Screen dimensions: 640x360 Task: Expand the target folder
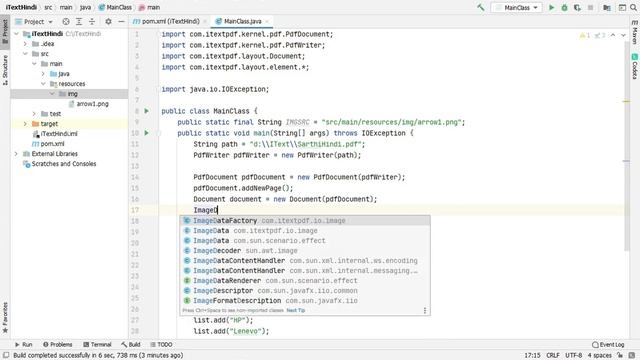[x=25, y=124]
